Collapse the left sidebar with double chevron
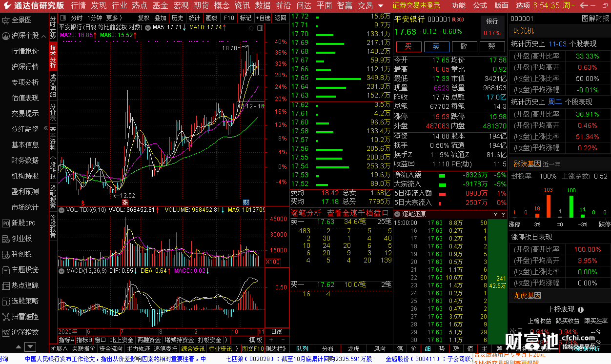 tap(45, 128)
